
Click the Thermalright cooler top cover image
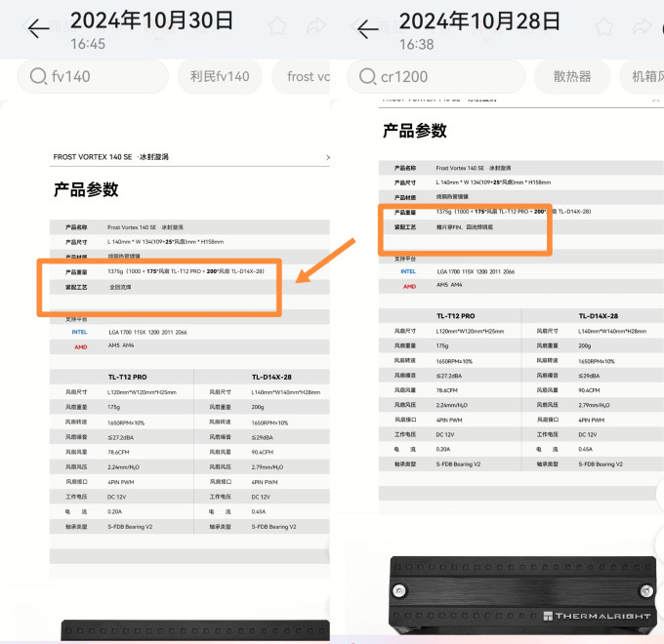[523, 595]
